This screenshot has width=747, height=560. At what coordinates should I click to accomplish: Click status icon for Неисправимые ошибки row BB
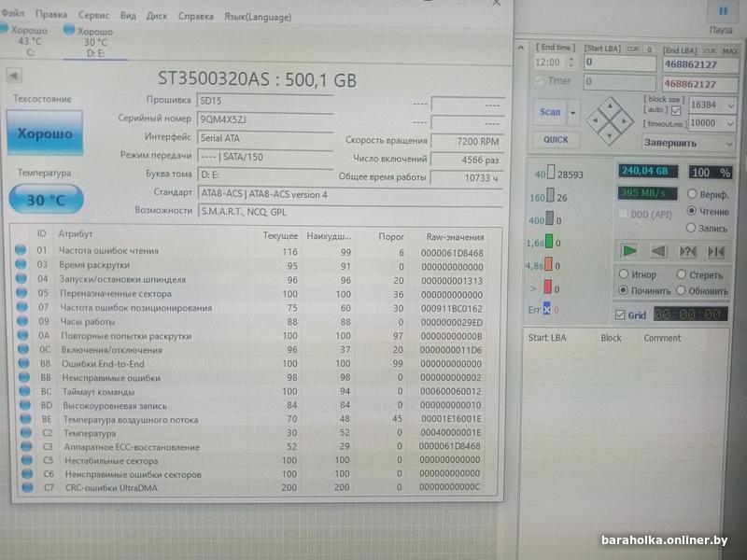coord(25,377)
